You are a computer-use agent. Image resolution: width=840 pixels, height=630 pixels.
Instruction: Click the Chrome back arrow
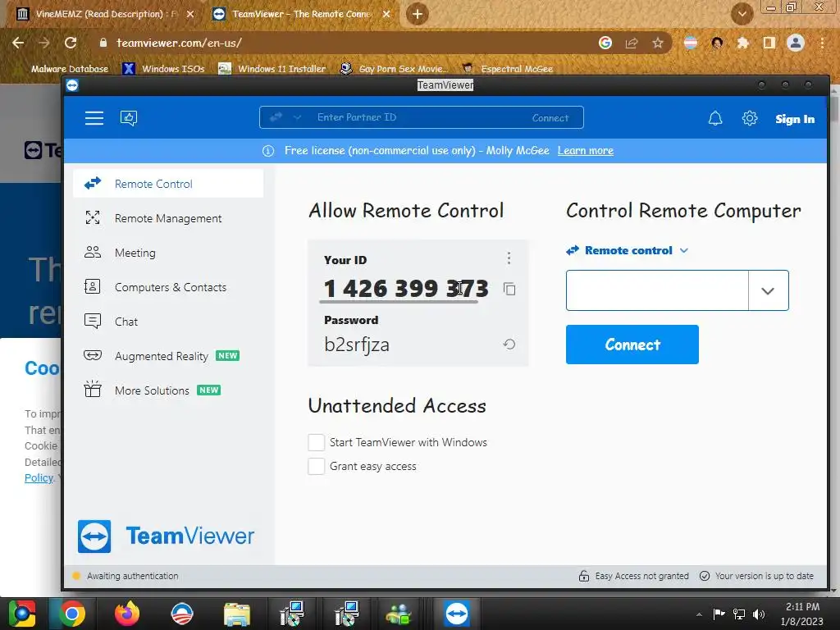tap(18, 43)
